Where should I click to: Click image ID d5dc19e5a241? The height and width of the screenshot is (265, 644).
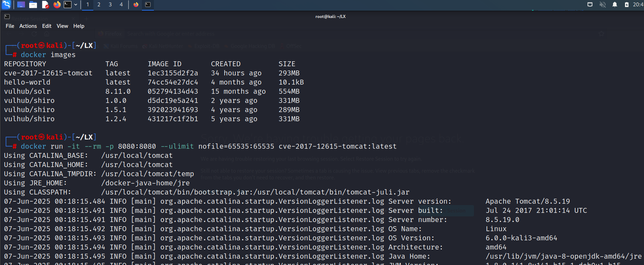[173, 100]
